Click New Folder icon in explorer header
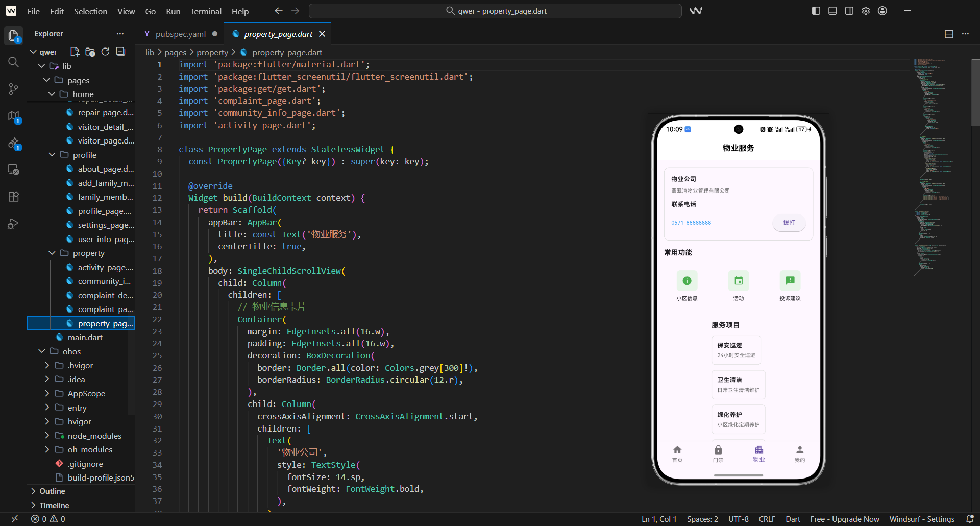Screen dimensions: 980x526 (90, 52)
